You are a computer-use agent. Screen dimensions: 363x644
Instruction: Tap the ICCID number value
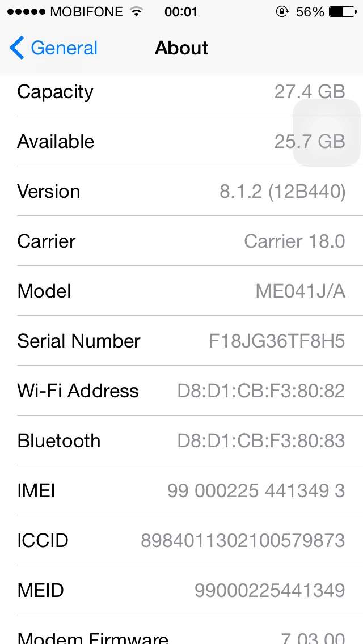coord(243,540)
